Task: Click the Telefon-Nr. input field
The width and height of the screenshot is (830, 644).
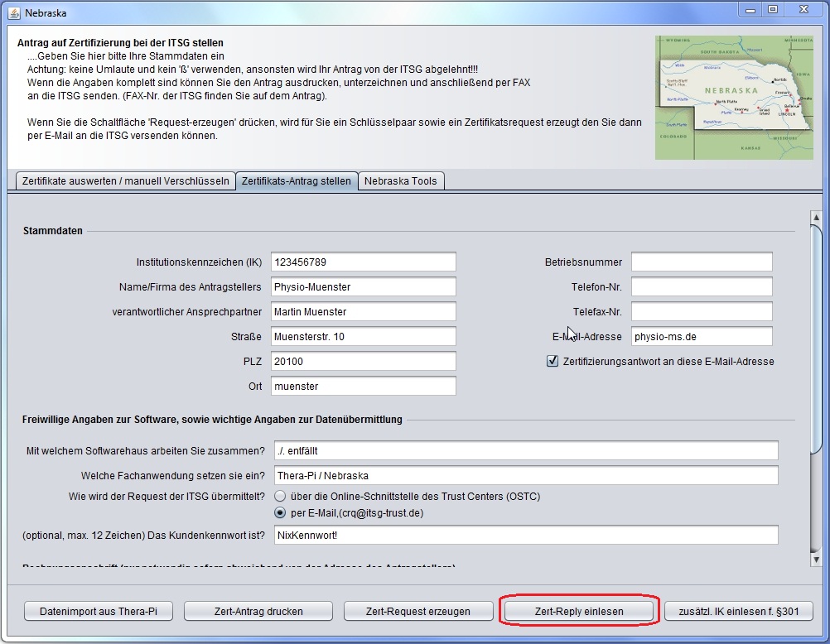Action: click(702, 286)
